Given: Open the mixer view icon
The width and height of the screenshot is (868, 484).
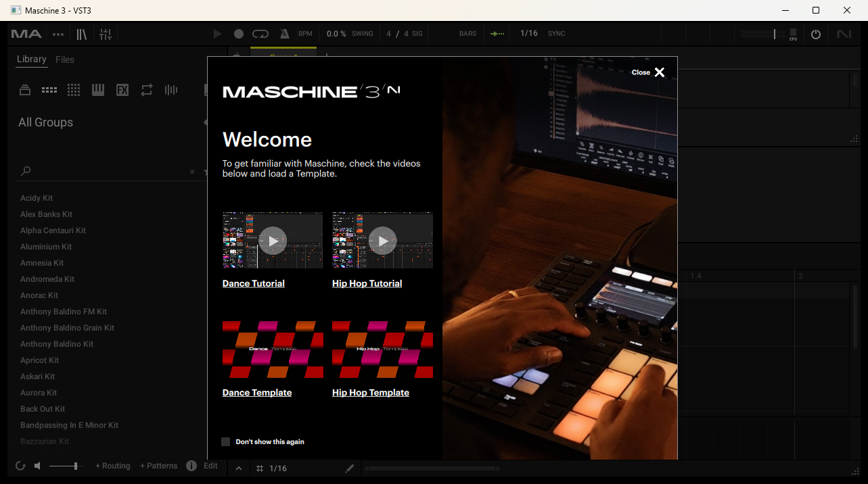Looking at the screenshot, I should tap(106, 34).
